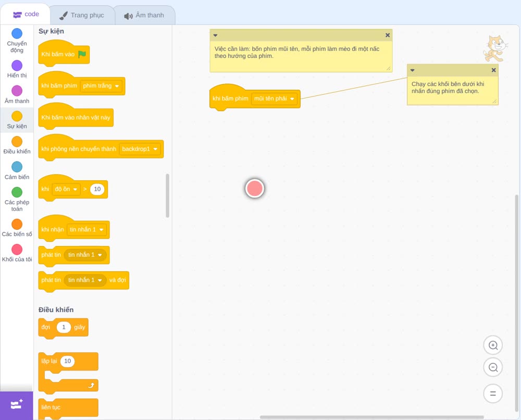Switch to the code tab
This screenshot has width=521, height=420.
pyautogui.click(x=26, y=14)
